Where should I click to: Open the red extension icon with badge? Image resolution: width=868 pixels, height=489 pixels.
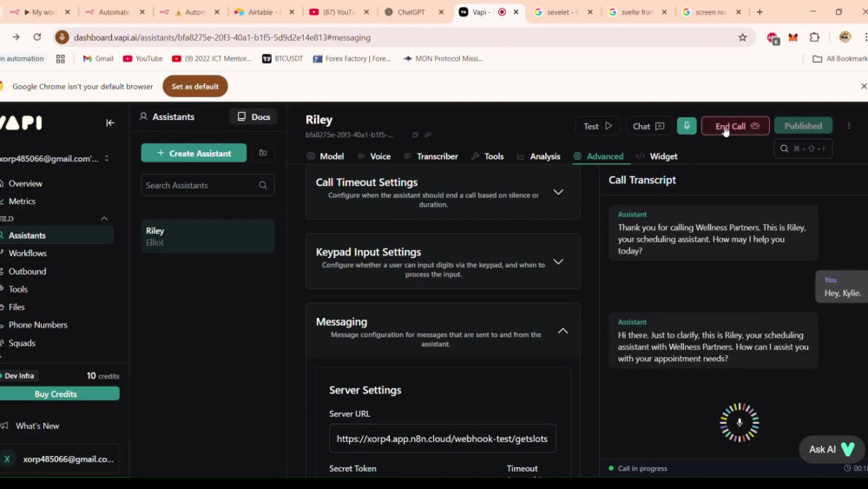(x=773, y=37)
